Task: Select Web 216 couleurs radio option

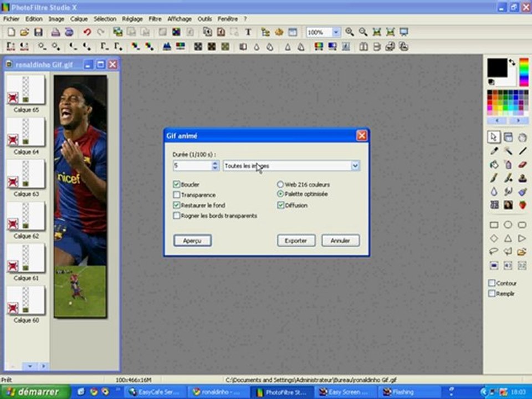Action: coord(280,184)
